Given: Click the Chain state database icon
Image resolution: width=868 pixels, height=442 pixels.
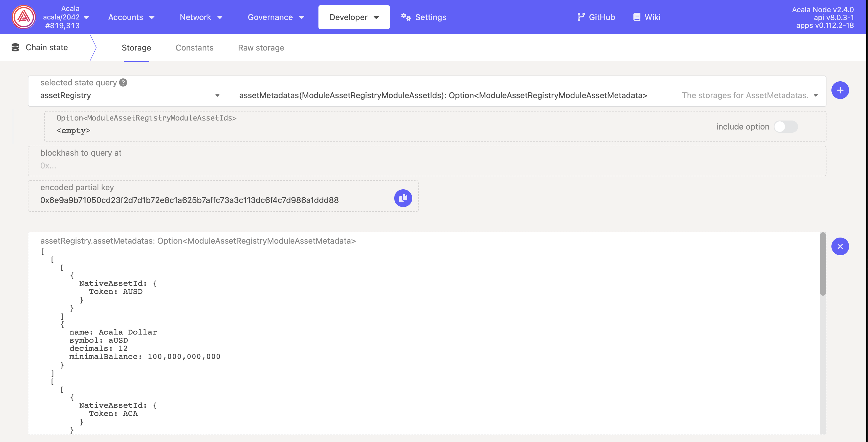Looking at the screenshot, I should pos(15,48).
